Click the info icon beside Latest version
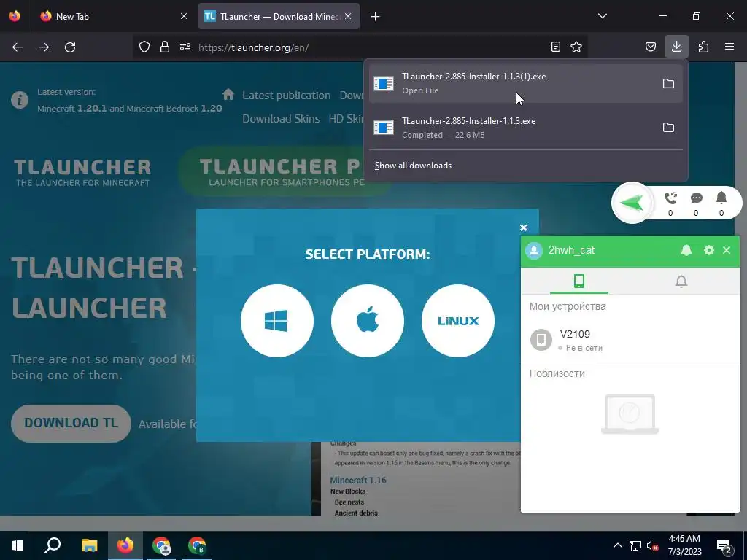Viewport: 747px width, 560px height. [20, 100]
